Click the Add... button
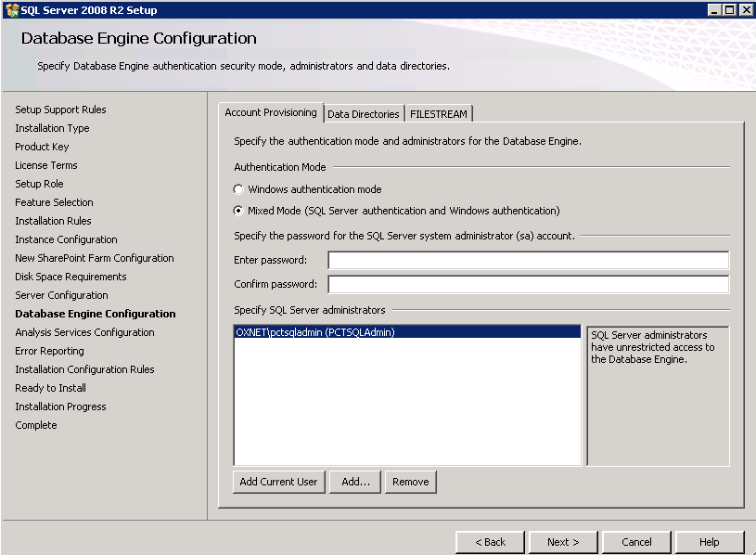The image size is (756, 555). pyautogui.click(x=355, y=482)
